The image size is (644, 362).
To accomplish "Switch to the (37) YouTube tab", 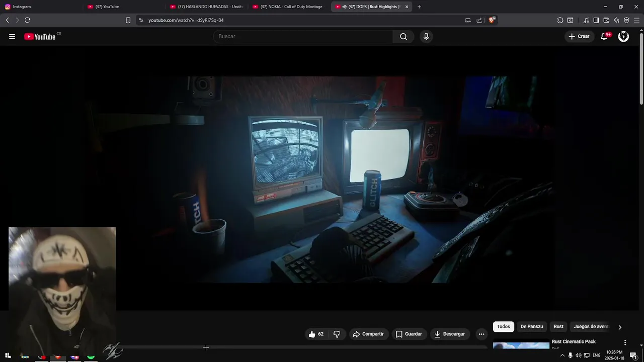I will (124, 7).
